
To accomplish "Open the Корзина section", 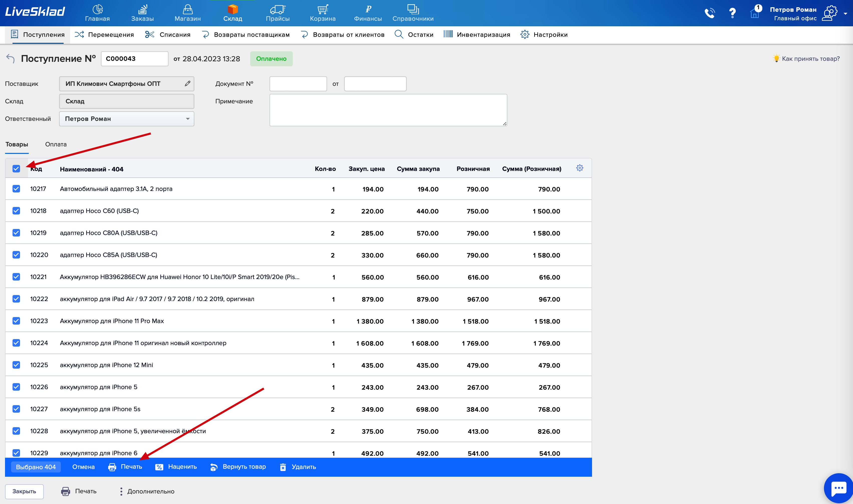I will pos(323,13).
